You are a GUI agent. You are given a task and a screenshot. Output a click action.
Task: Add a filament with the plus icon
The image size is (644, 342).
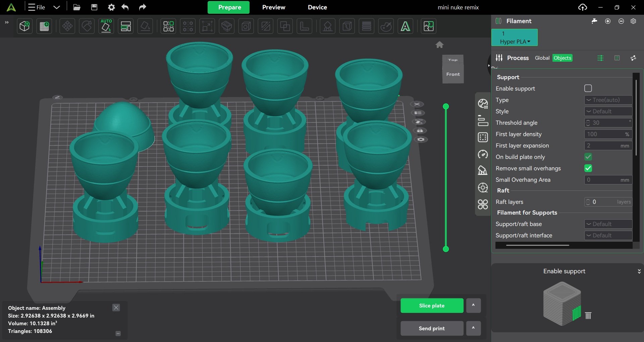tap(608, 21)
